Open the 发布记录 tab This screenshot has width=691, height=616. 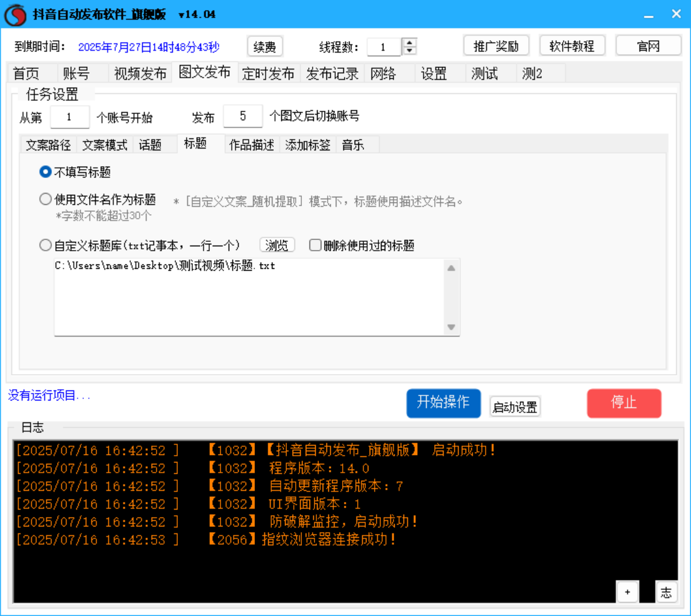tap(332, 73)
